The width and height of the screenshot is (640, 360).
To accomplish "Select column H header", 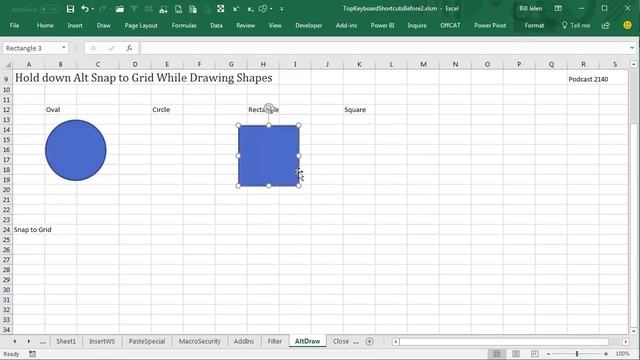I will pyautogui.click(x=263, y=64).
